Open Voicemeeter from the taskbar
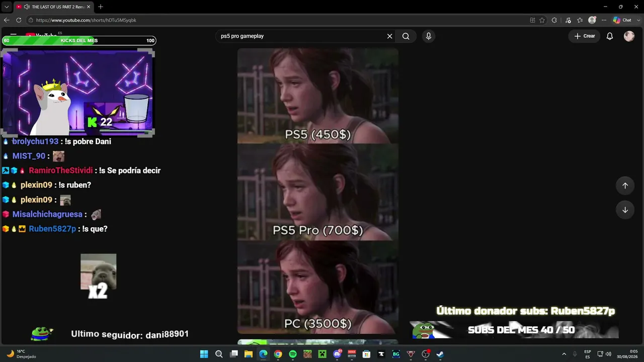 [x=352, y=354]
